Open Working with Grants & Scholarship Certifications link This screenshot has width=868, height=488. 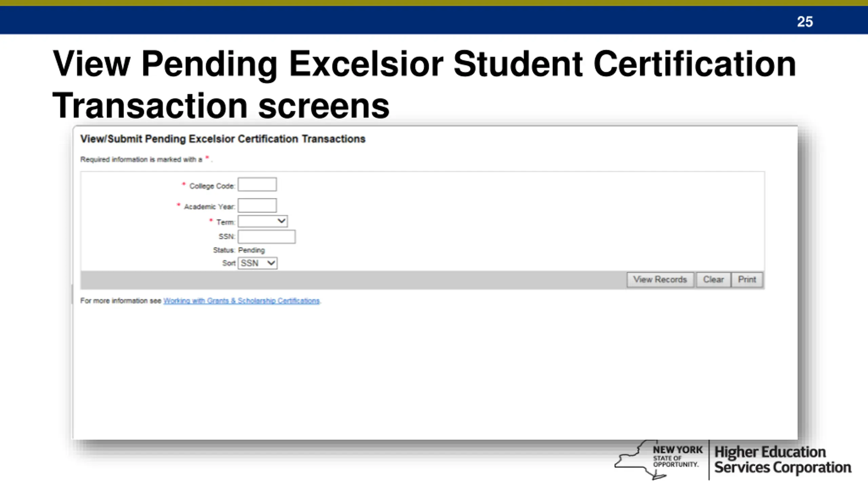coord(241,301)
